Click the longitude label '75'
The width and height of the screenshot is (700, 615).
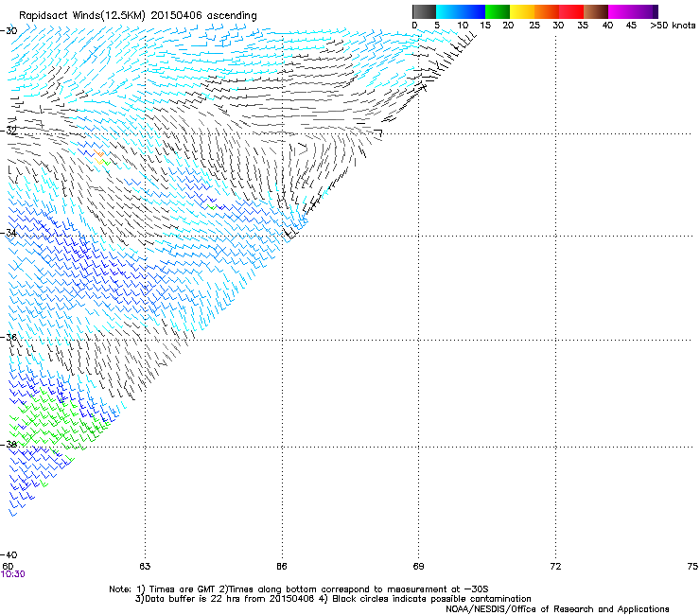point(692,567)
